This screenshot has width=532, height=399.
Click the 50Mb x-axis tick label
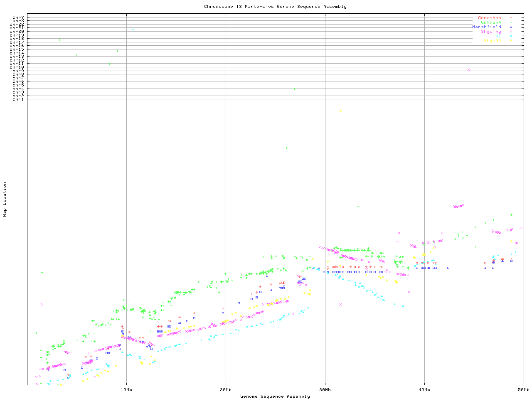[x=523, y=390]
